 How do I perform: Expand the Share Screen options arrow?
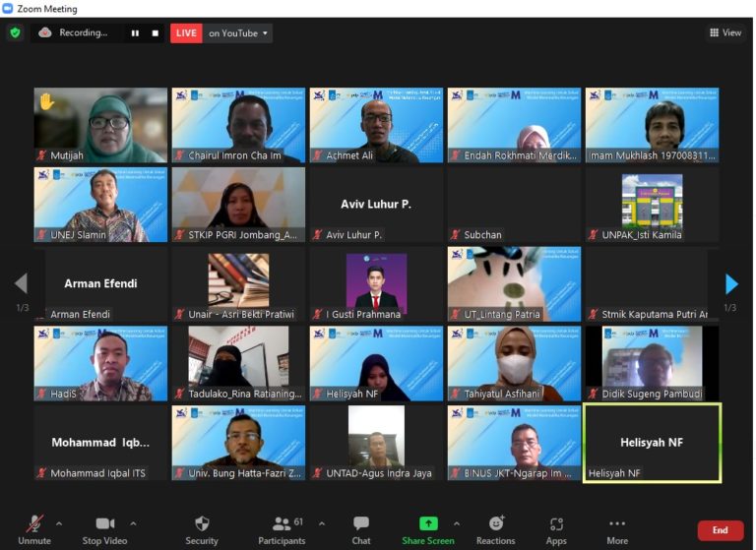pyautogui.click(x=456, y=523)
